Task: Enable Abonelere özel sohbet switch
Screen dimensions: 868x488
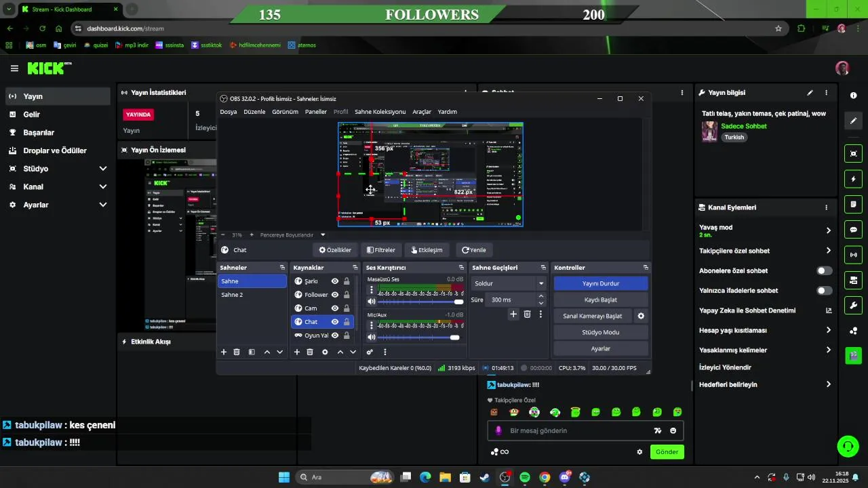Action: [824, 270]
